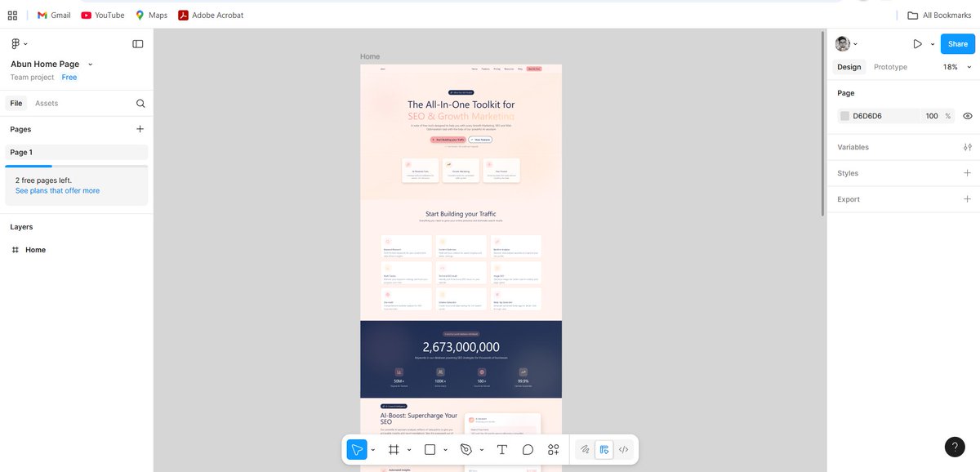Image resolution: width=980 pixels, height=472 pixels.
Task: Switch to Design mode in toolbar
Action: 604,449
